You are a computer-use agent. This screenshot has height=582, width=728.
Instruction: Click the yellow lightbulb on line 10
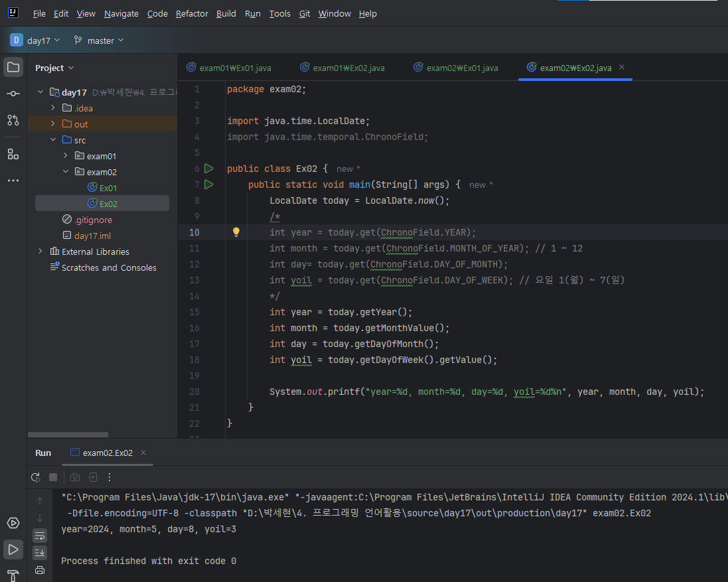[236, 232]
